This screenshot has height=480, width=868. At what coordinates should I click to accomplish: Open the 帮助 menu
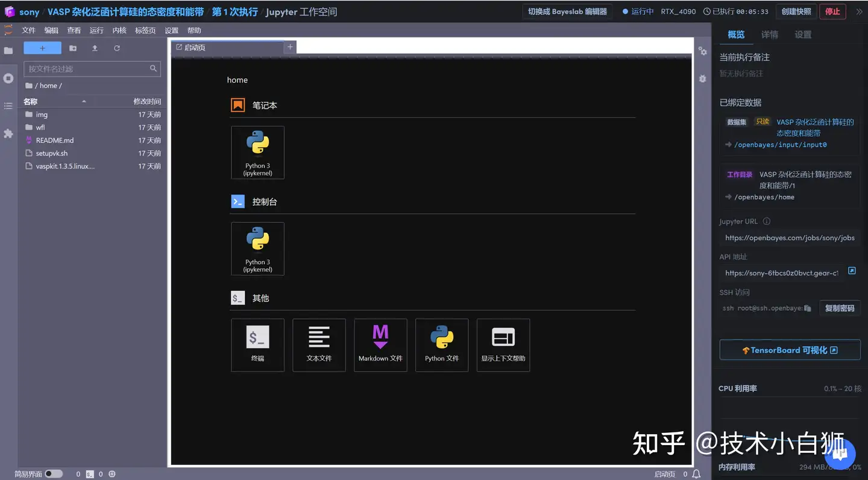(x=194, y=30)
